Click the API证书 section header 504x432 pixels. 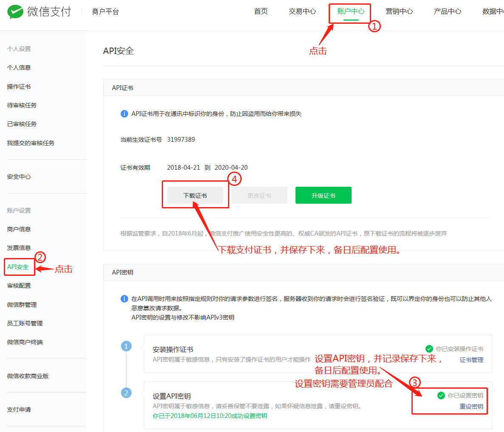(x=122, y=88)
